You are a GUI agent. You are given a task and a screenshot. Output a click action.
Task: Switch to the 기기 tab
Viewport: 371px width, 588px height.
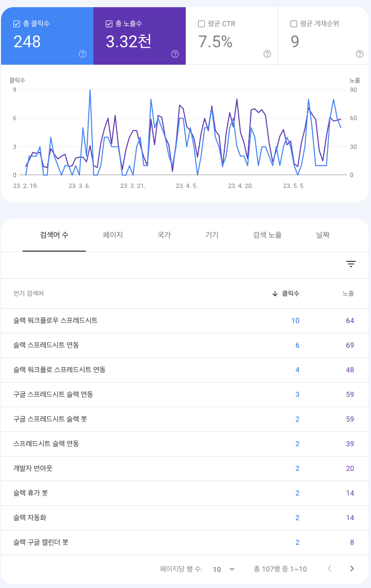tap(212, 235)
